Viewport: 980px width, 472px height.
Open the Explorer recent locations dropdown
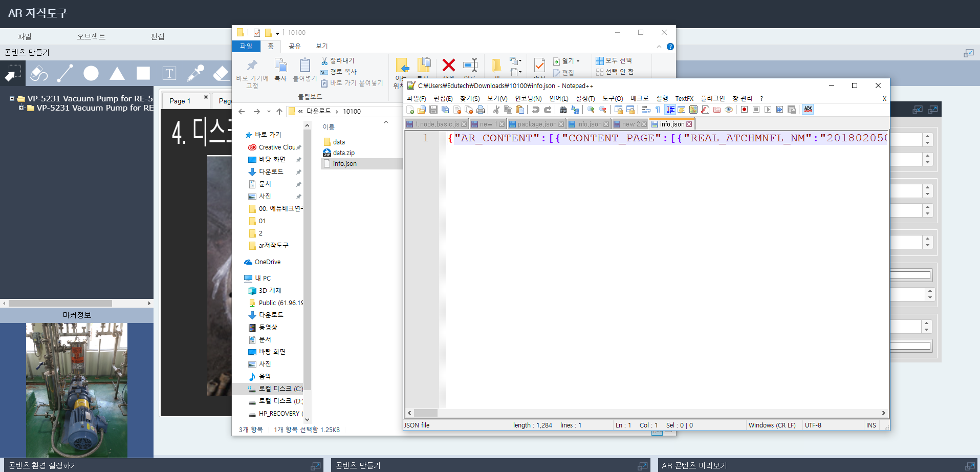(269, 111)
